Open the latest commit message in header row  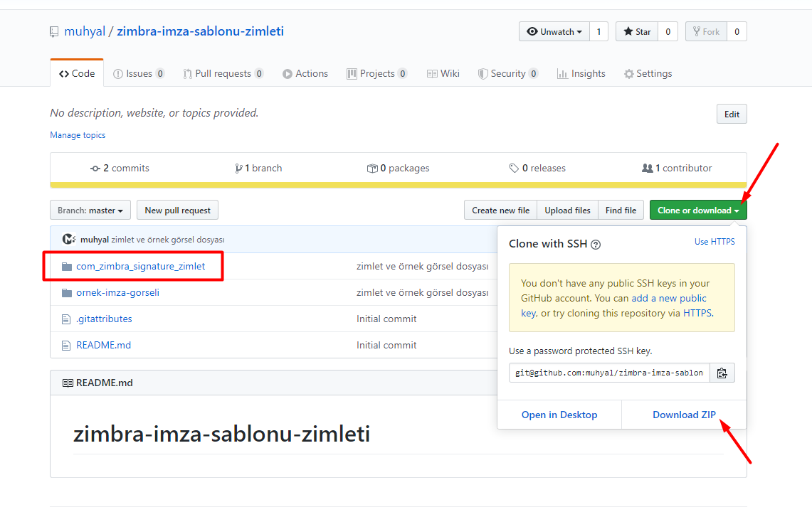pyautogui.click(x=168, y=240)
